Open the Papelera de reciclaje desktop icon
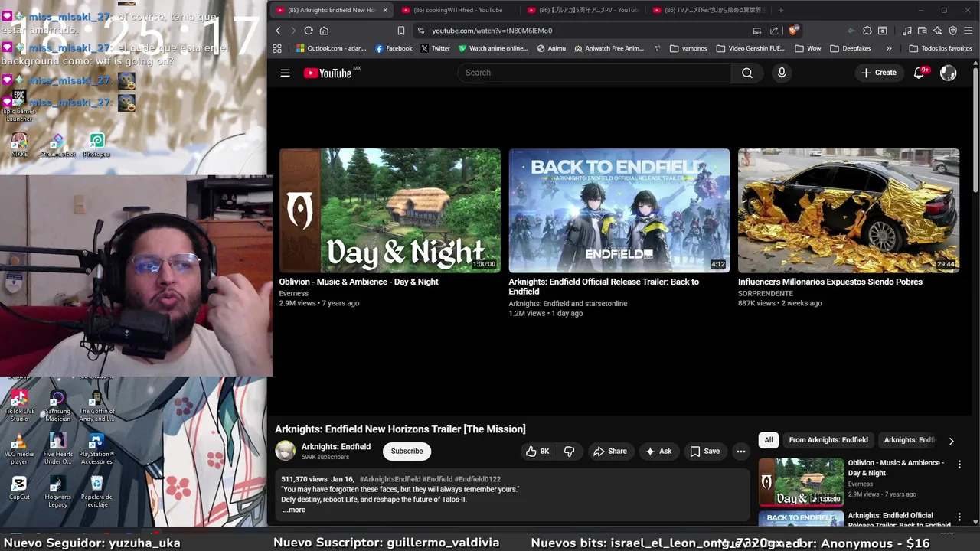The width and height of the screenshot is (980, 551). point(96,491)
